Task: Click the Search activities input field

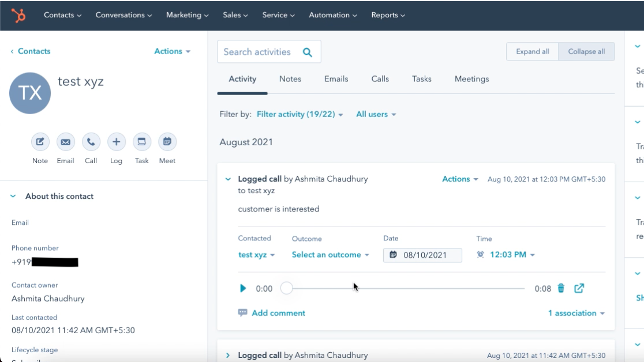Action: tap(260, 52)
